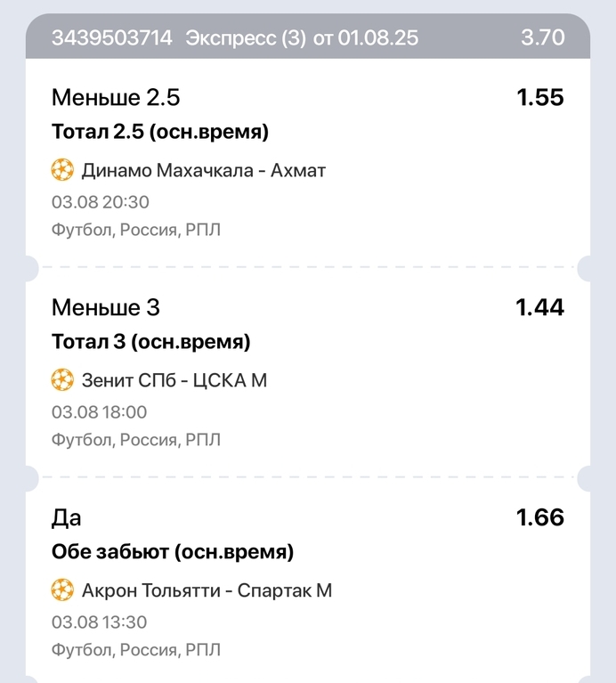Tap the Обе забьют (осн.время) market title
Screen dimensions: 616x683
(x=173, y=552)
